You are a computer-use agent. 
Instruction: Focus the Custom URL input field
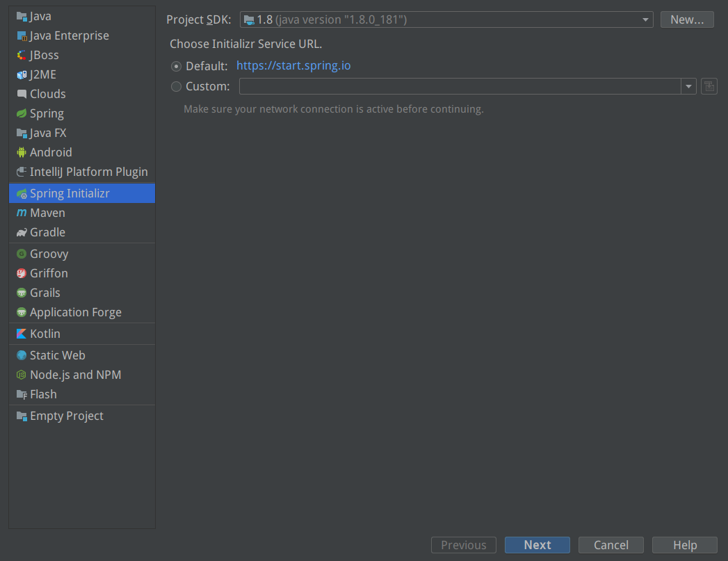click(460, 86)
